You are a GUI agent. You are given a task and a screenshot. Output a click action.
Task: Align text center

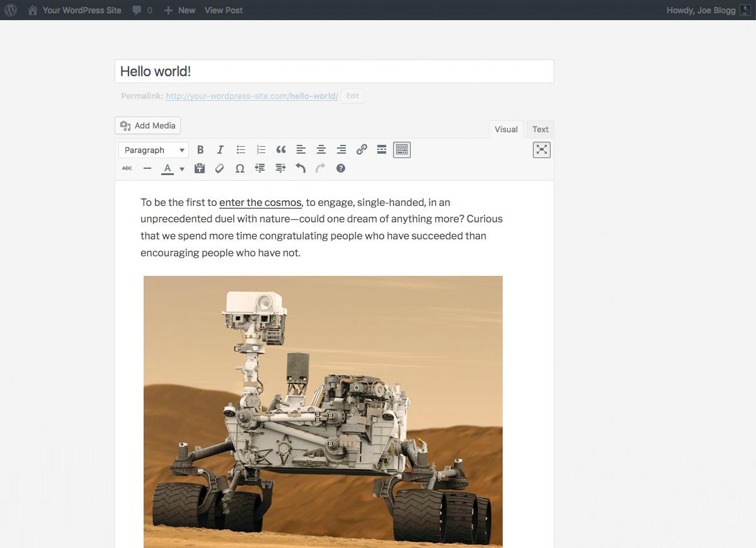(321, 150)
